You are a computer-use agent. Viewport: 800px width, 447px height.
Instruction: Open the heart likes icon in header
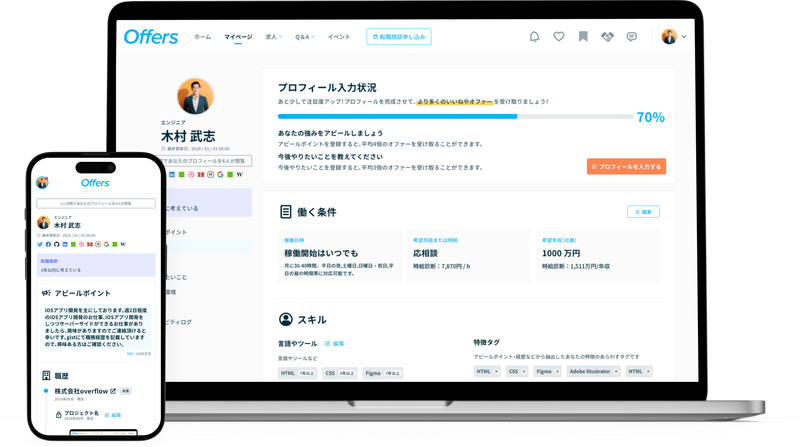pyautogui.click(x=559, y=37)
